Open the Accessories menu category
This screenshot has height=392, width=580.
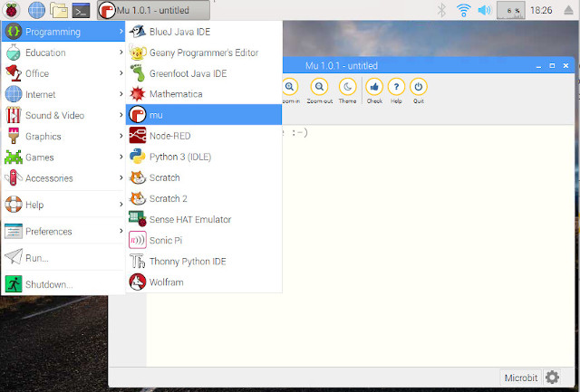63,178
